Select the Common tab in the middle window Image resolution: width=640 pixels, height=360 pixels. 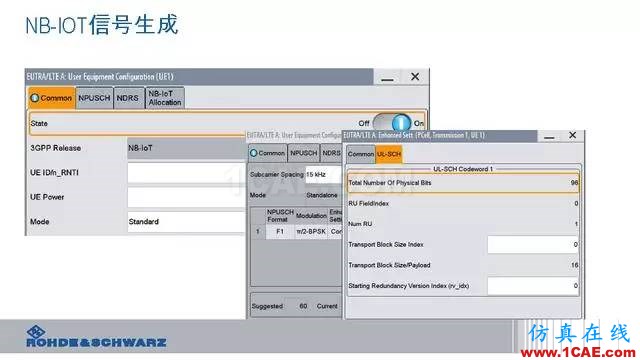(267, 153)
